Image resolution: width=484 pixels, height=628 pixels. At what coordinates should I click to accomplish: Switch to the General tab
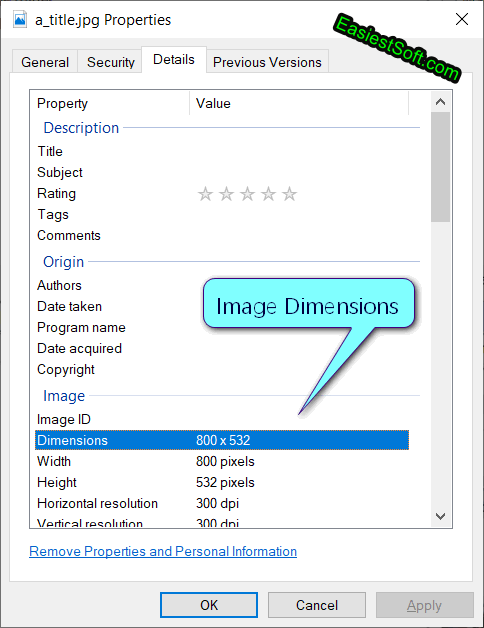(x=45, y=62)
